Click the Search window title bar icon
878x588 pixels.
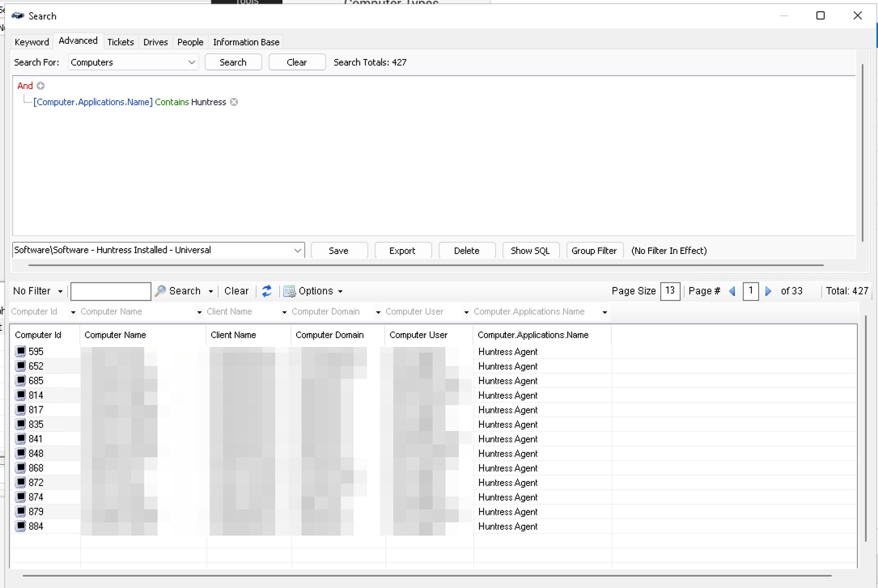[18, 15]
